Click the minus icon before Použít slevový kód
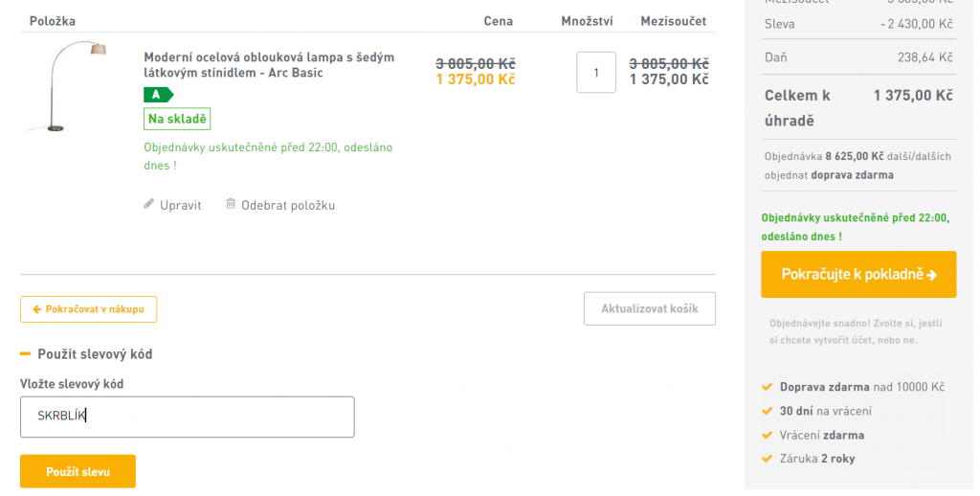980x496 pixels. [26, 354]
